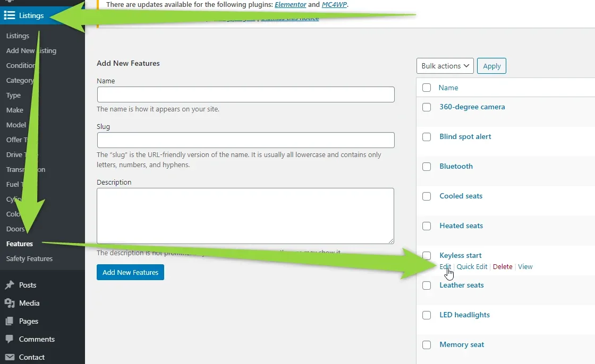595x364 pixels.
Task: Click Delete under Keyless start
Action: [503, 266]
